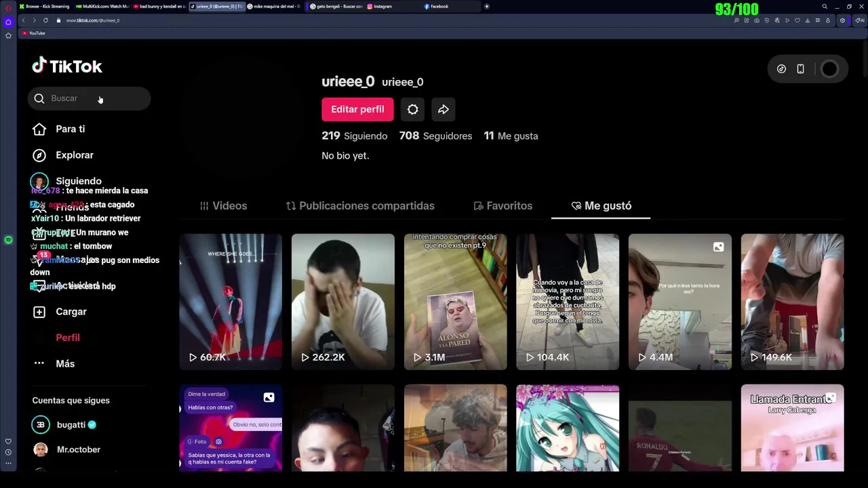Click Opera sidebar home icon
This screenshot has width=868, height=488.
click(8, 22)
